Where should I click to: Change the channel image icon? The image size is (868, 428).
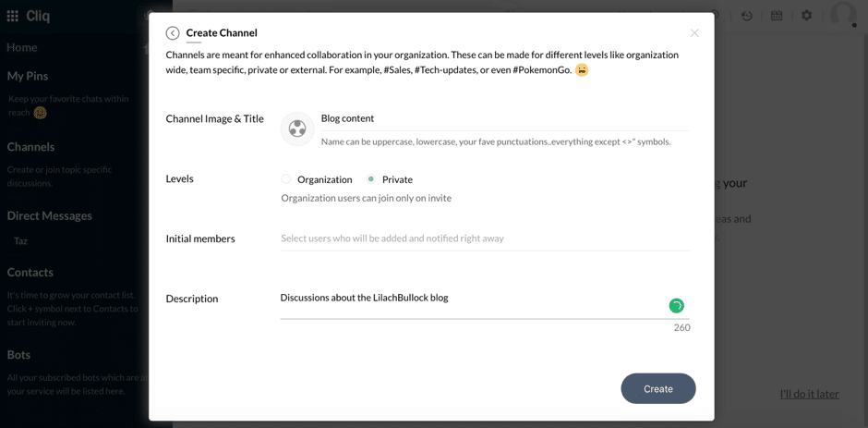[x=298, y=129]
